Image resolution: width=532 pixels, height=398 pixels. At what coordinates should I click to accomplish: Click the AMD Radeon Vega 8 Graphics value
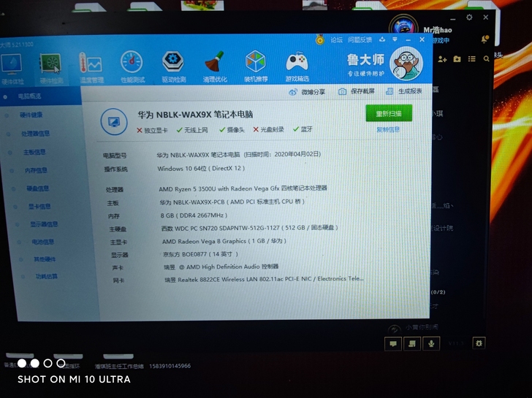click(x=224, y=241)
